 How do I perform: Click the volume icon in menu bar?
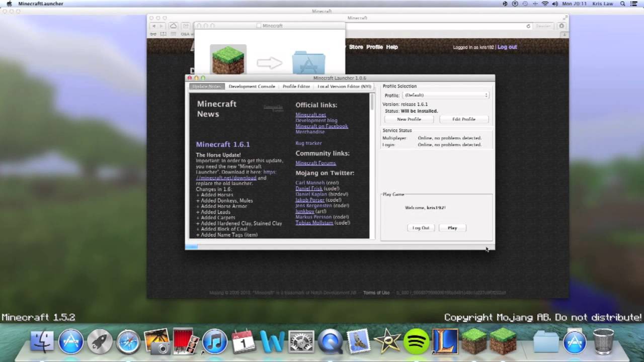pos(555,4)
